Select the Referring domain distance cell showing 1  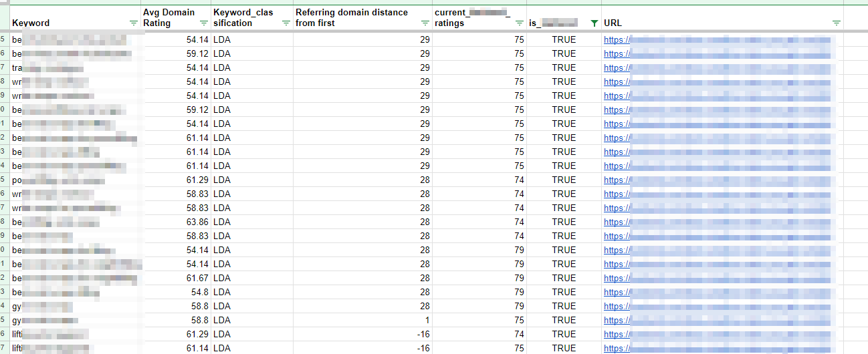click(362, 320)
